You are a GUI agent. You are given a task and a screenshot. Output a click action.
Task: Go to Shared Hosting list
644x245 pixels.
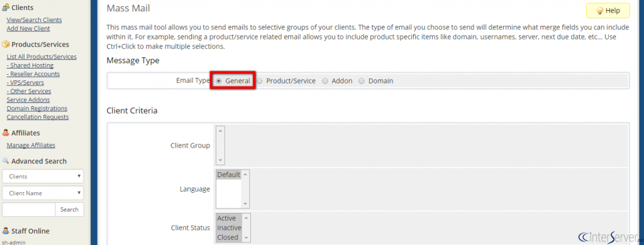[x=30, y=65]
